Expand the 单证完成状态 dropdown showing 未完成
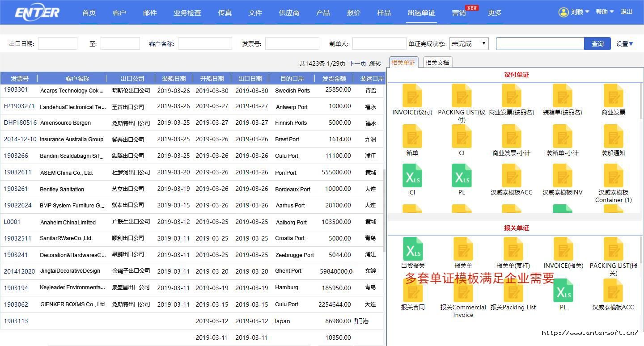This screenshot has width=644, height=346. [x=469, y=44]
